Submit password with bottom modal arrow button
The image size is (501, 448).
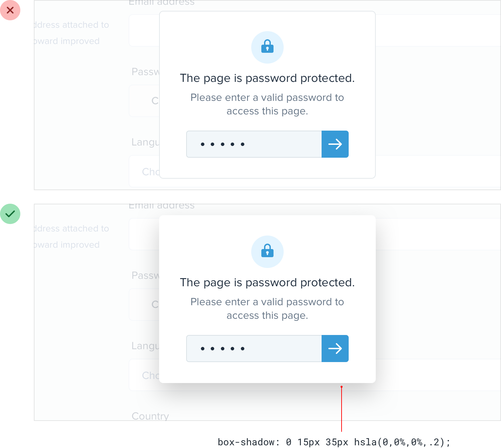(335, 349)
